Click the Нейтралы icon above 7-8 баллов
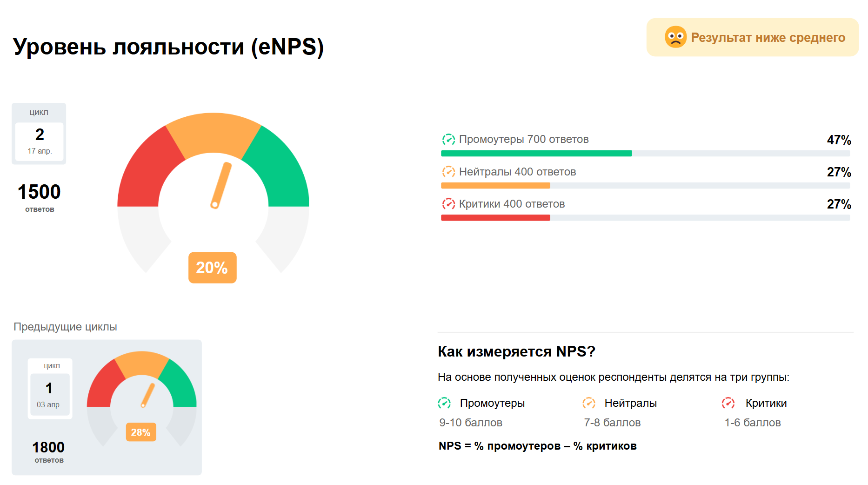The height and width of the screenshot is (485, 868). [590, 403]
